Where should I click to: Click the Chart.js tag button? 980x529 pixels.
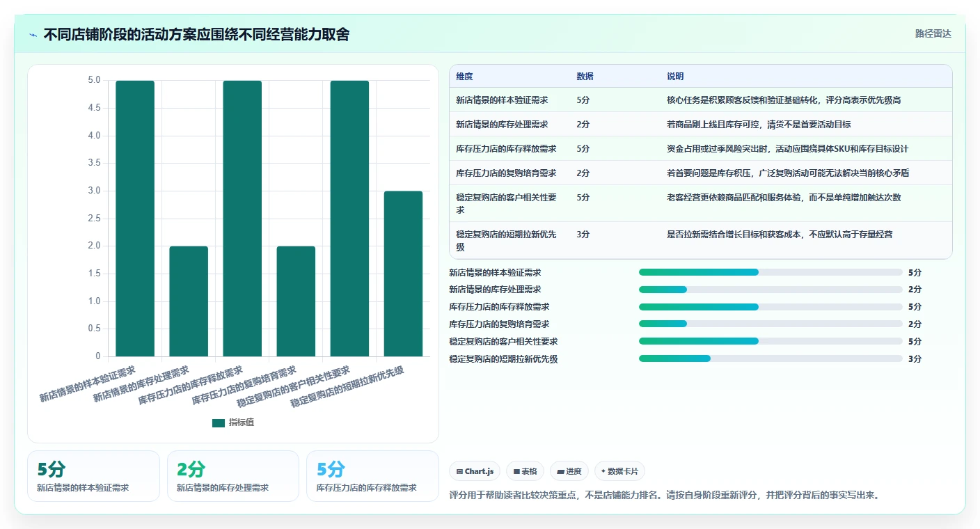(x=475, y=471)
